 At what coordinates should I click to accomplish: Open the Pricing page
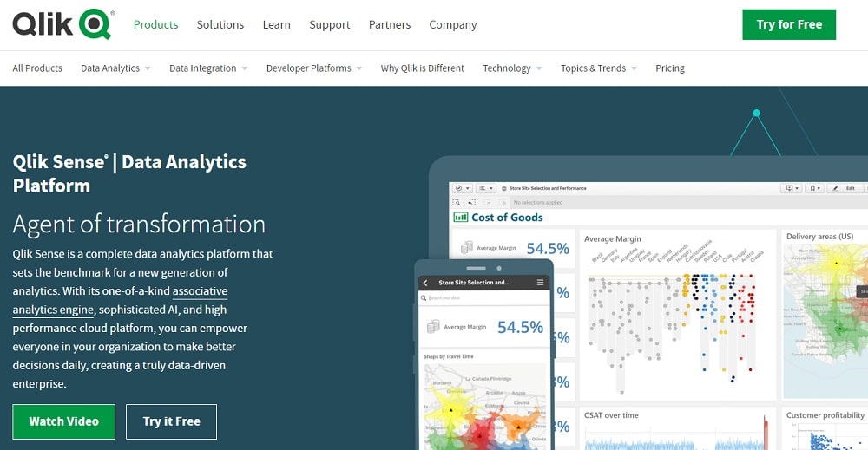[x=670, y=68]
